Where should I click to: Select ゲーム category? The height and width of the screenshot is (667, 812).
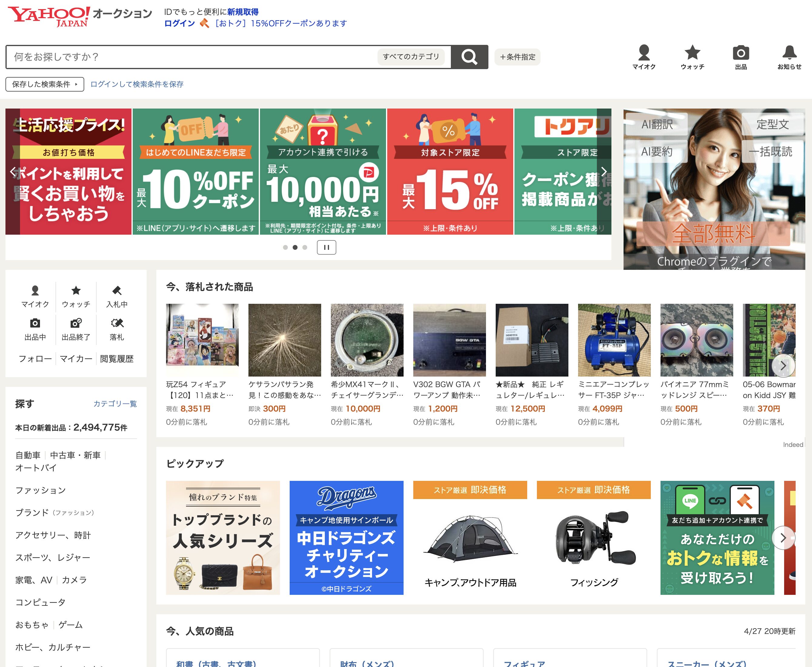point(71,625)
